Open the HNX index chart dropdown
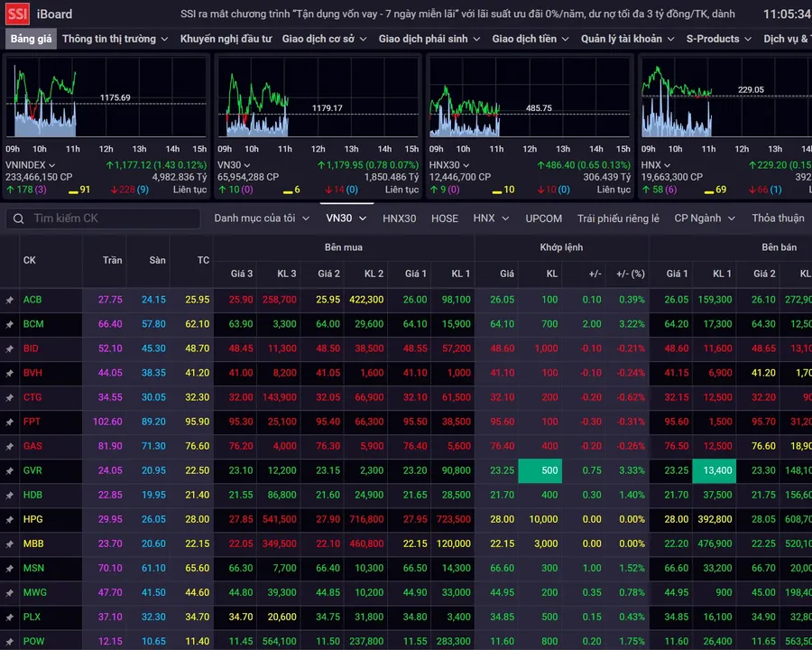Screen dimensions: 812x650 point(656,165)
